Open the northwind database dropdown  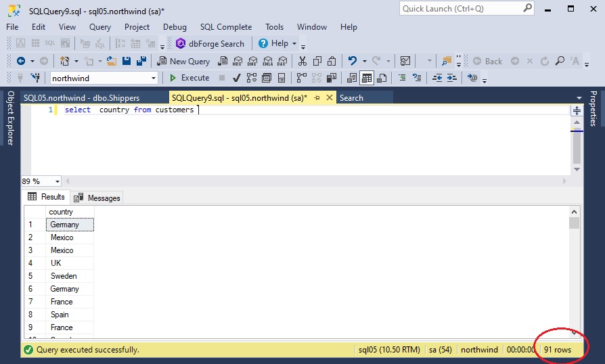coord(154,78)
